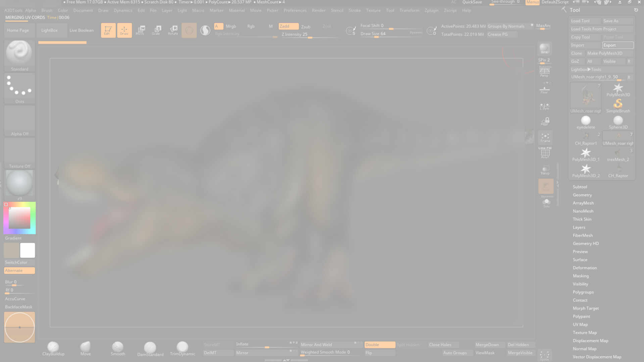Expand the Subtool section
Viewport: 644px width, 362px height.
pos(580,187)
